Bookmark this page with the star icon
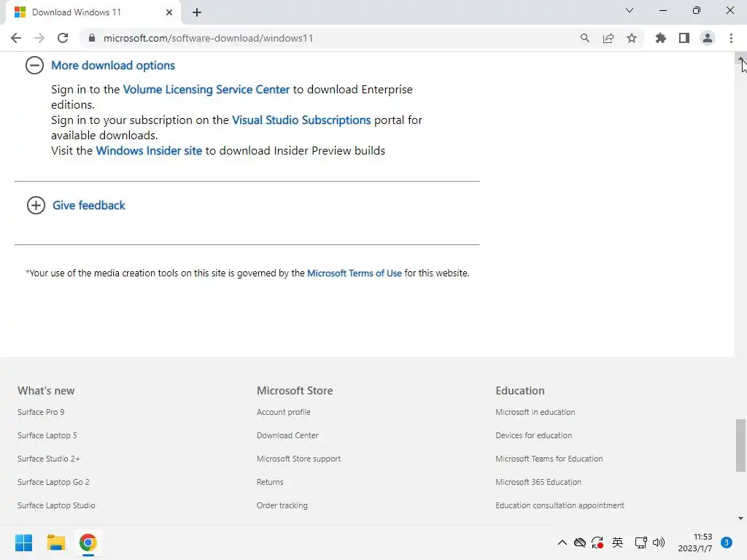 point(632,38)
